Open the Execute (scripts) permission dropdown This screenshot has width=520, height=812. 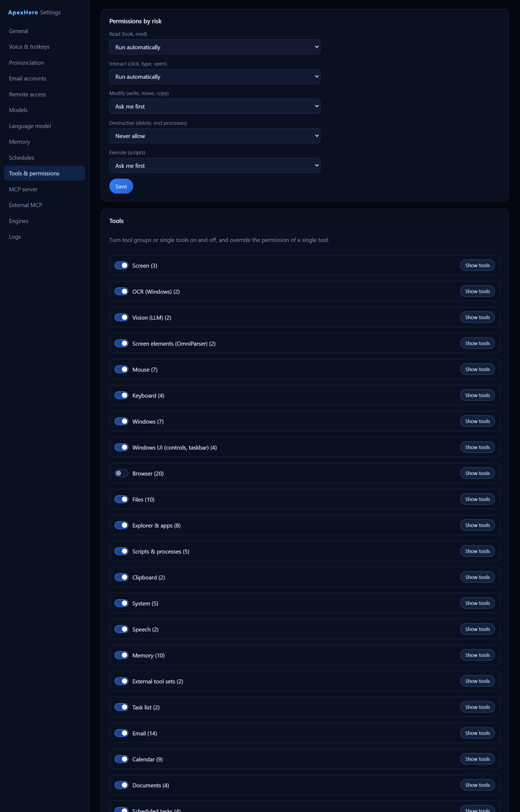(215, 166)
